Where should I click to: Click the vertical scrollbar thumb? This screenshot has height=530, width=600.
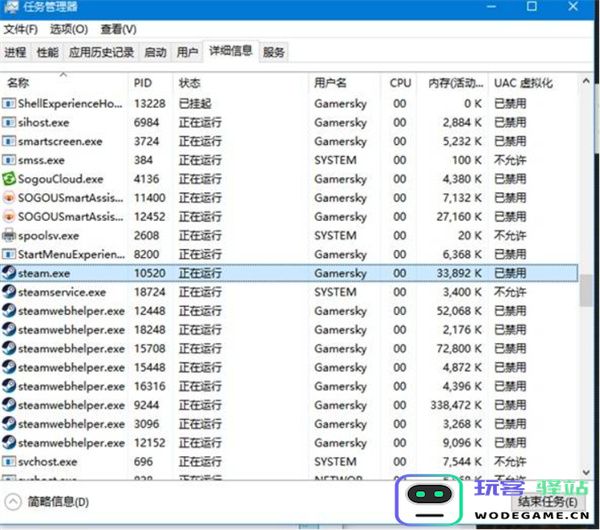(x=586, y=291)
